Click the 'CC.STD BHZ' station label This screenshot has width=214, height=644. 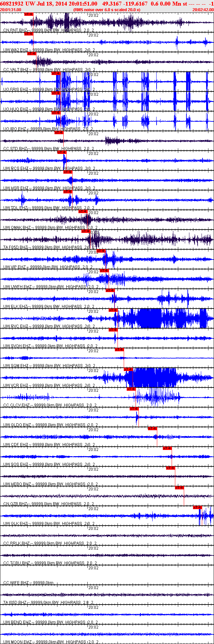pos(15,149)
